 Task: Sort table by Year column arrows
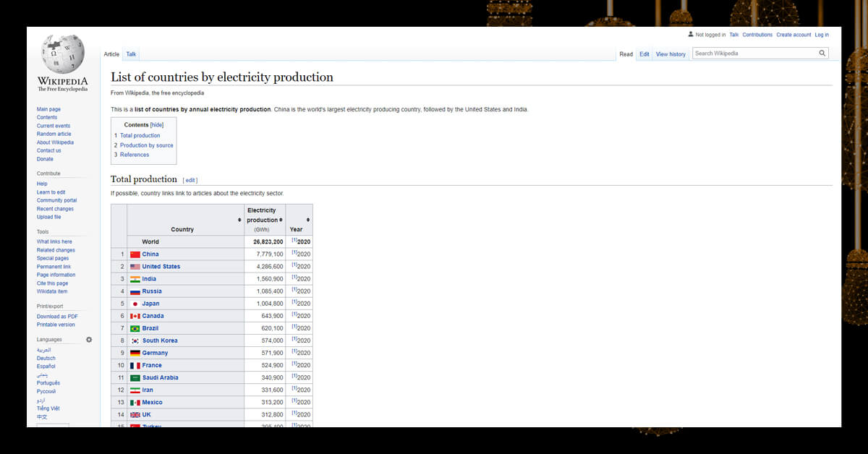(x=308, y=220)
